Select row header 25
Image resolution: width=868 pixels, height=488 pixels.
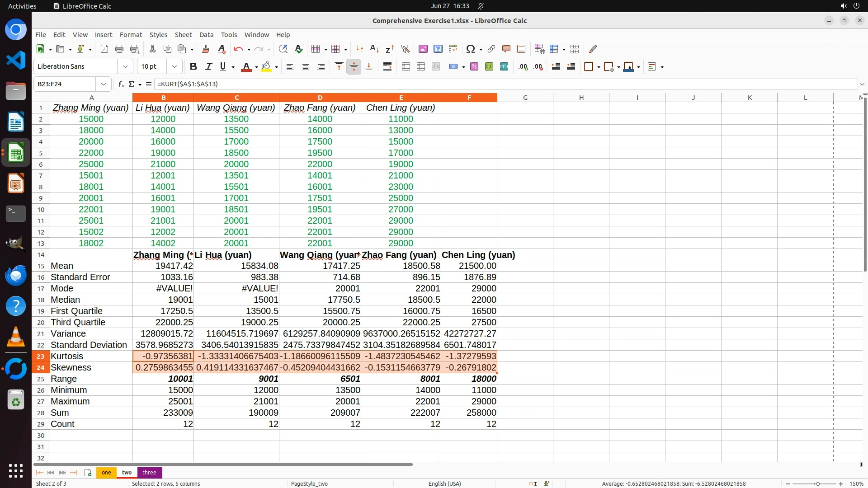click(x=41, y=379)
